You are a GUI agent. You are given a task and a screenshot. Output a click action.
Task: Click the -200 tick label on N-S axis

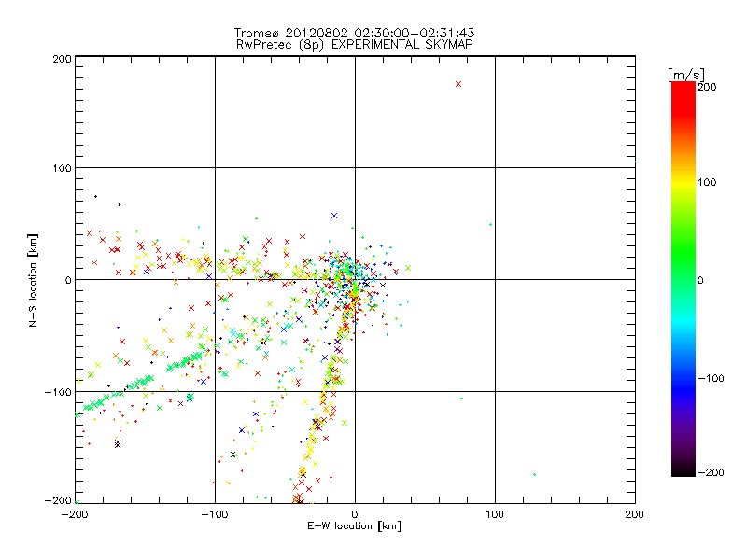(x=58, y=500)
